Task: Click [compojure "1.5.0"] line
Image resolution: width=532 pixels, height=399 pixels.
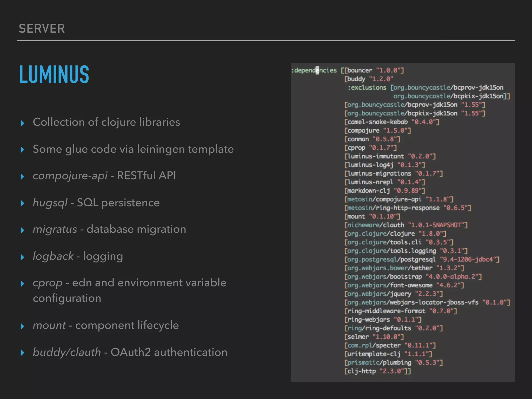Action: coord(378,130)
